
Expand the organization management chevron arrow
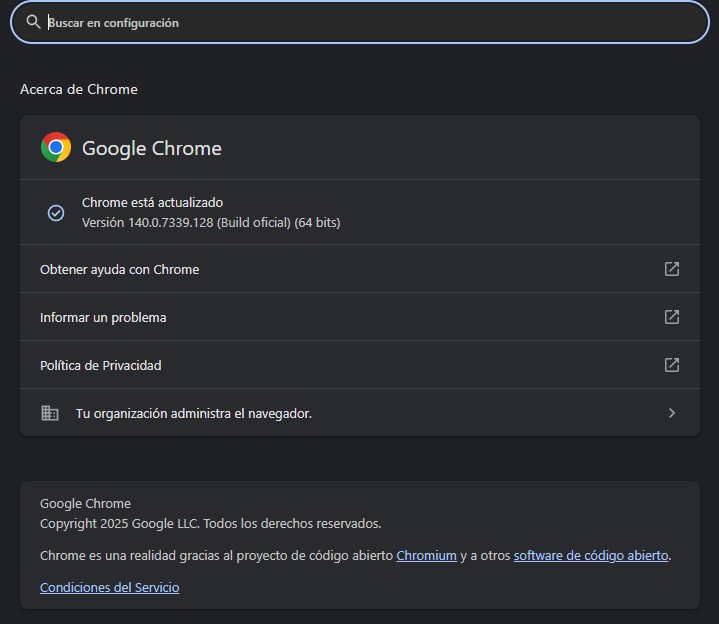(x=672, y=413)
